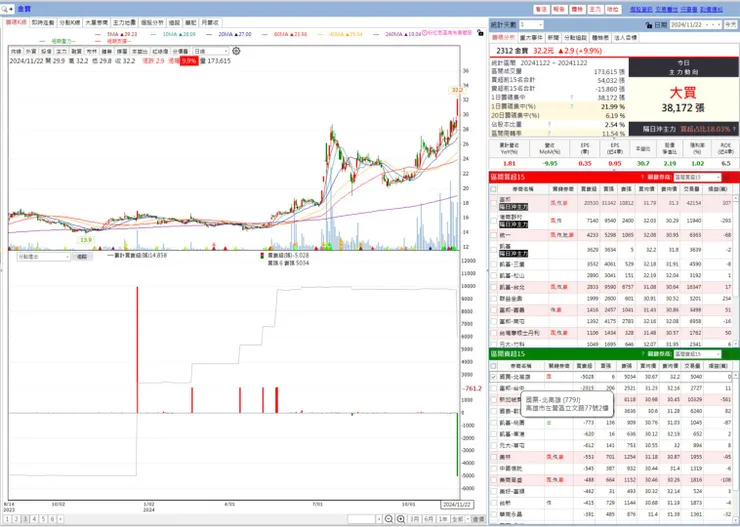Go to chart page 5
This screenshot has height=527, width=740.
coord(43,519)
